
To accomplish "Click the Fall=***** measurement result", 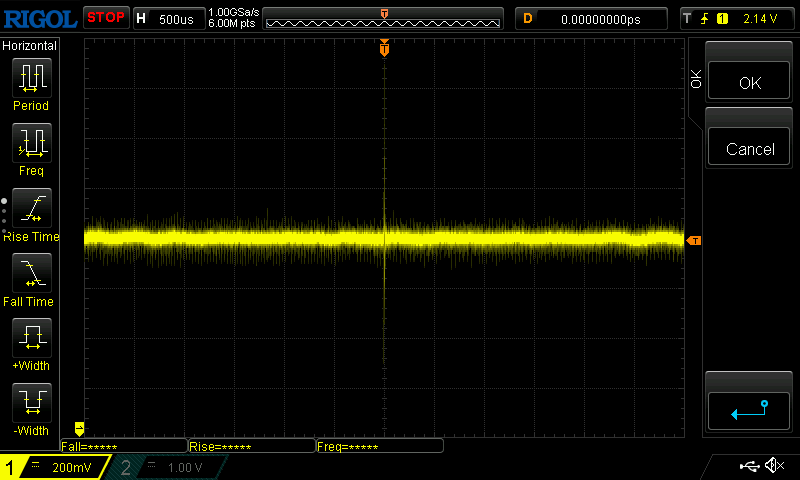I will tap(123, 446).
